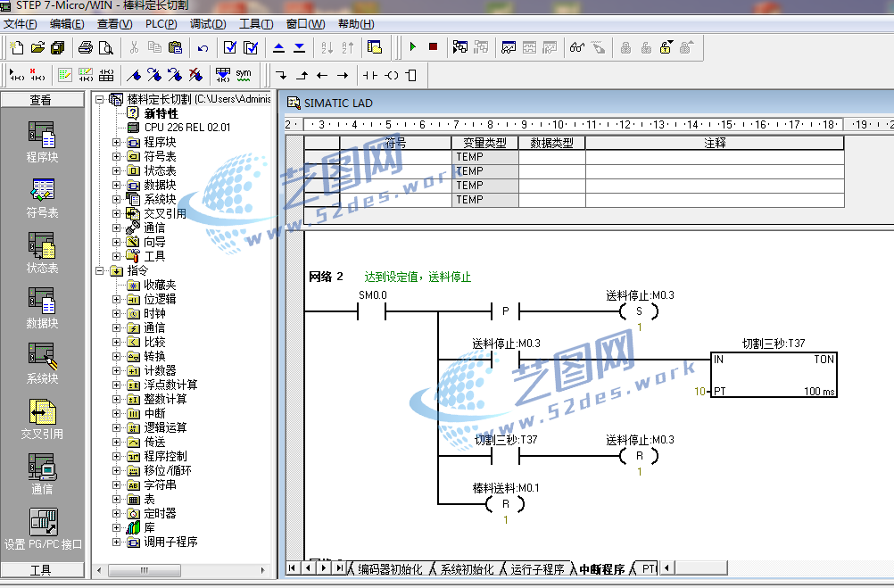Switch to the 编码器初始化 tab
Screen dimensions: 894x588
pyautogui.click(x=390, y=569)
